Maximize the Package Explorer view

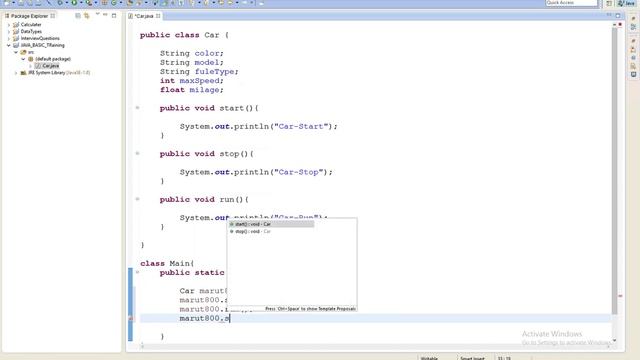coord(114,16)
